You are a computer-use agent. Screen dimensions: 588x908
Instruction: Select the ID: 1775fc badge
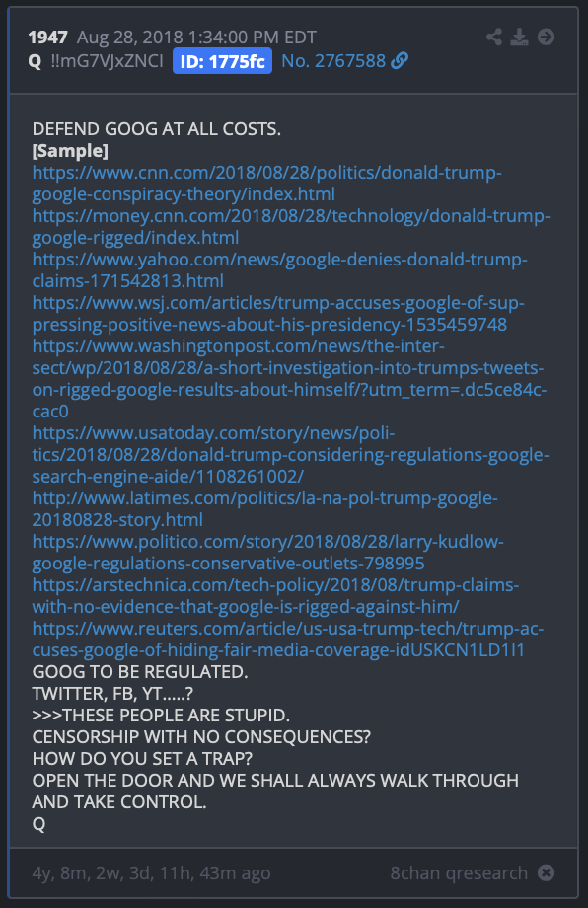tap(222, 61)
